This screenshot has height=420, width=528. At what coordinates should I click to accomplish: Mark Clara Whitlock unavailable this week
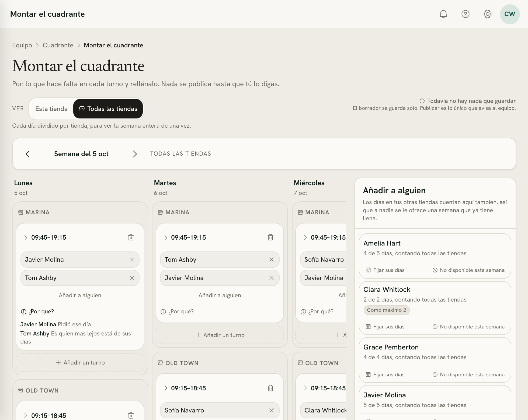point(468,327)
